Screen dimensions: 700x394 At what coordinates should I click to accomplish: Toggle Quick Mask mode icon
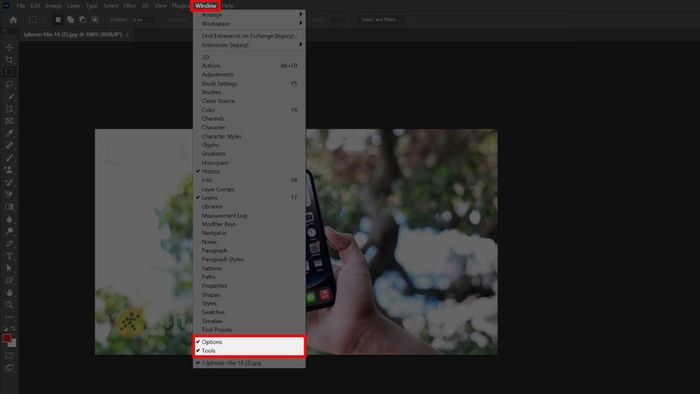click(x=9, y=356)
